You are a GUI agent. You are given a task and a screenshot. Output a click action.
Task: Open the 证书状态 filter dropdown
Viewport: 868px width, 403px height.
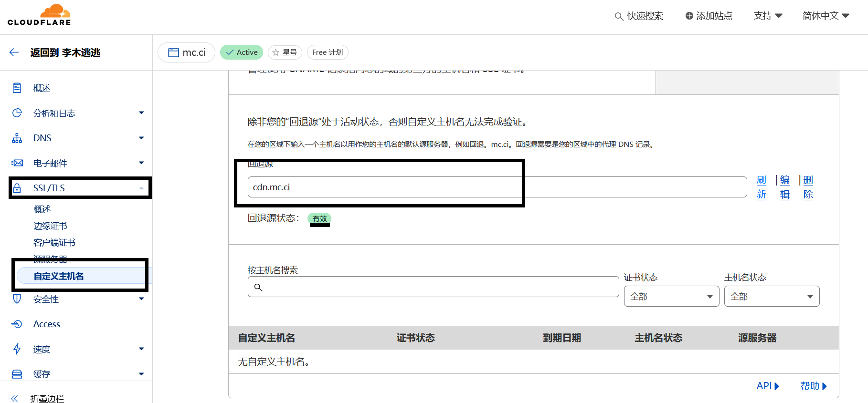pyautogui.click(x=671, y=296)
